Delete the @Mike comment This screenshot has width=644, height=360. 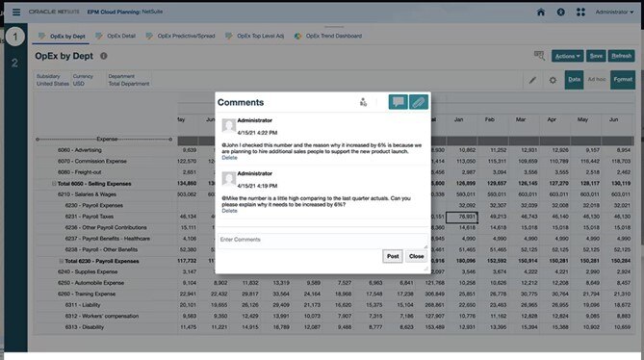[x=229, y=211]
